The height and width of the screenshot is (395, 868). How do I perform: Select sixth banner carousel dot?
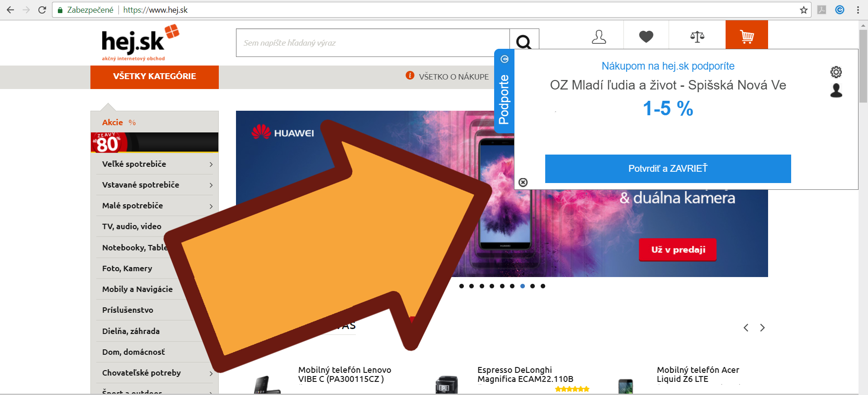pos(512,286)
